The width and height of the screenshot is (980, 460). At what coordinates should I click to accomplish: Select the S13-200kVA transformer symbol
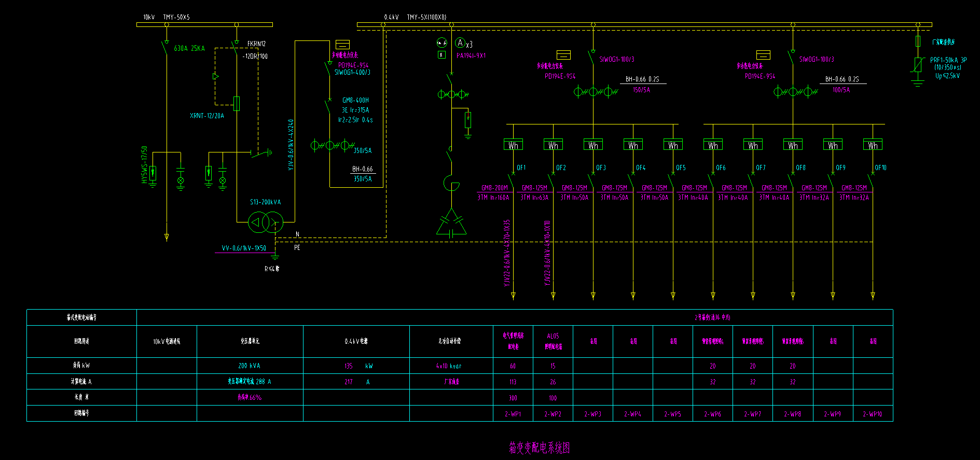point(265,222)
